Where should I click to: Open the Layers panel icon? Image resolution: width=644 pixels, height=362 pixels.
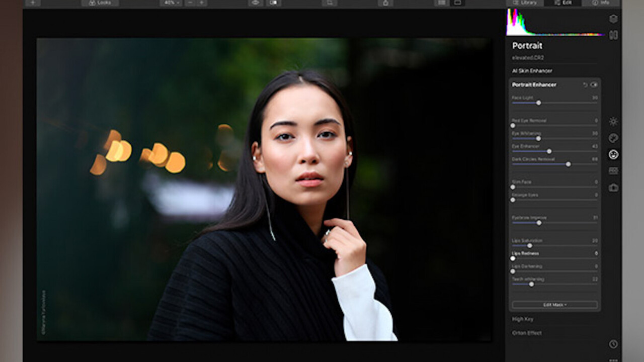613,19
